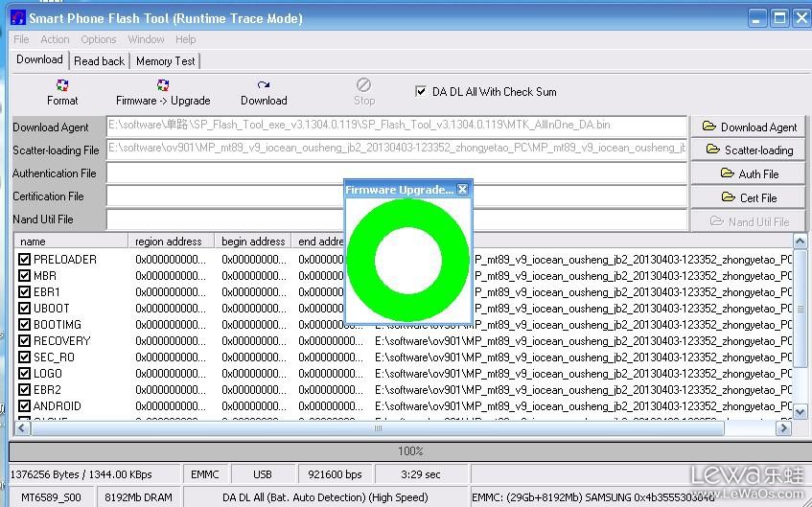Close the Firmware Upgrade popup
Screen dimensions: 812x507
coord(462,190)
